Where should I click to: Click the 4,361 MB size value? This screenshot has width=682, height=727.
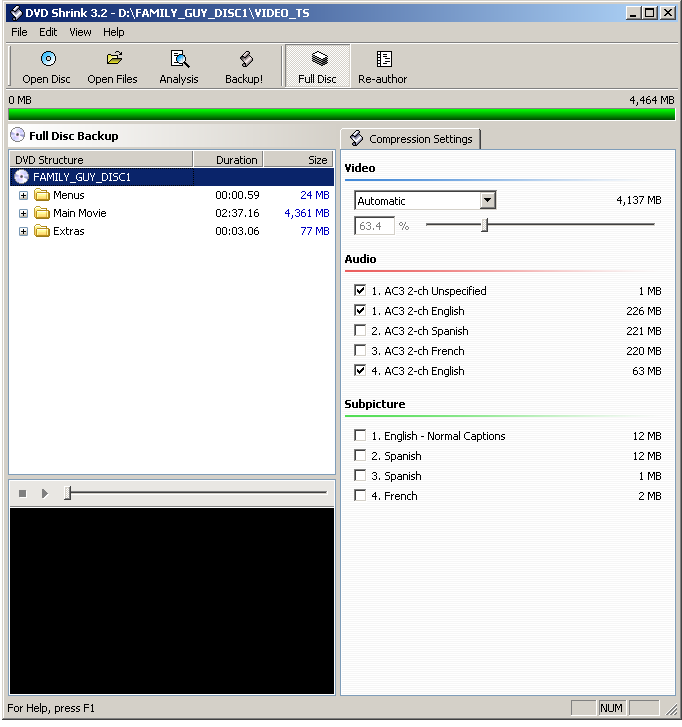(x=307, y=213)
